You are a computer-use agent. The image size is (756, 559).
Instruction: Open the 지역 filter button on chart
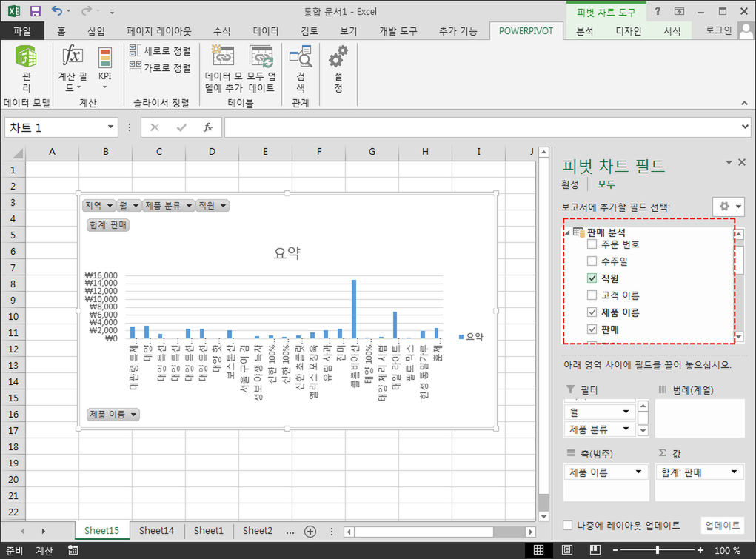pyautogui.click(x=98, y=206)
